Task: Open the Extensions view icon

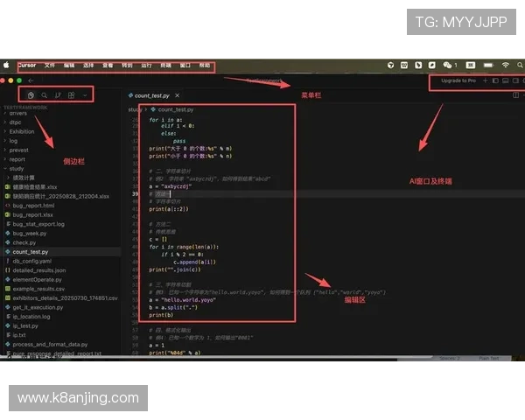Action: [71, 94]
